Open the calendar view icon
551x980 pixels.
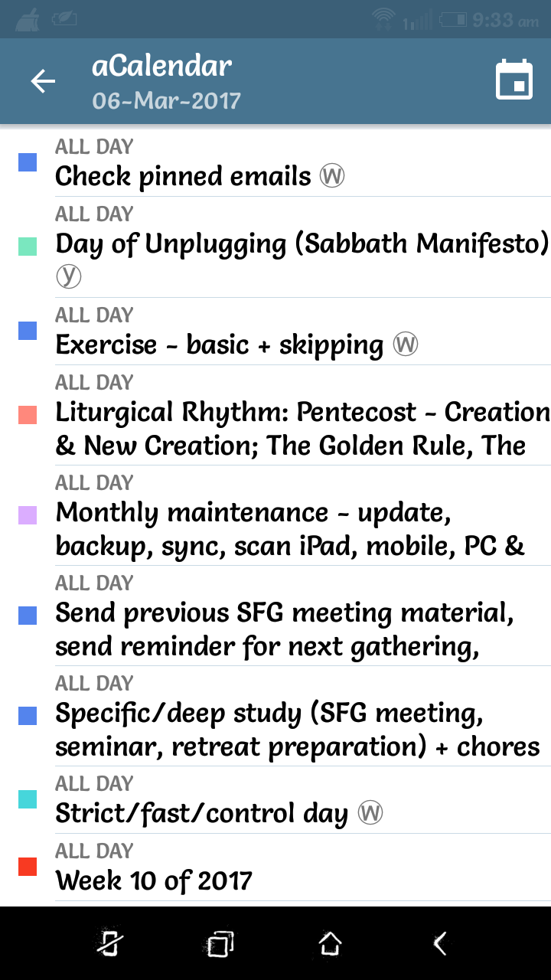(514, 80)
